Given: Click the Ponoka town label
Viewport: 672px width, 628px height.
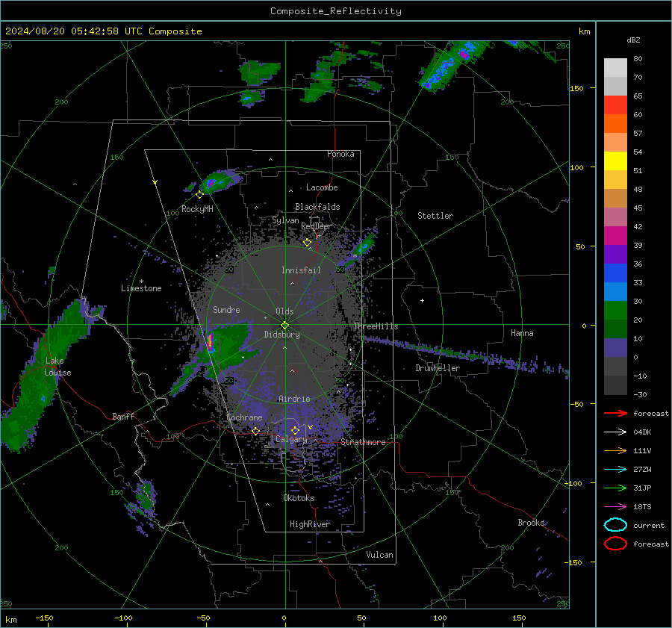Looking at the screenshot, I should coord(340,154).
